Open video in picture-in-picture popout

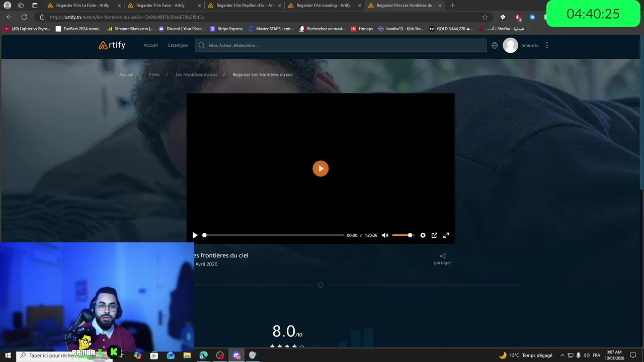(434, 235)
